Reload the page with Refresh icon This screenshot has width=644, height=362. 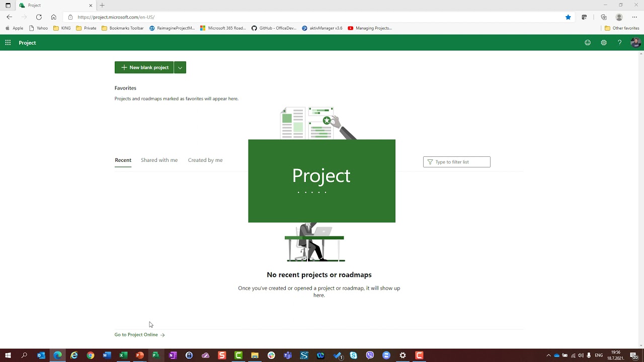point(39,17)
